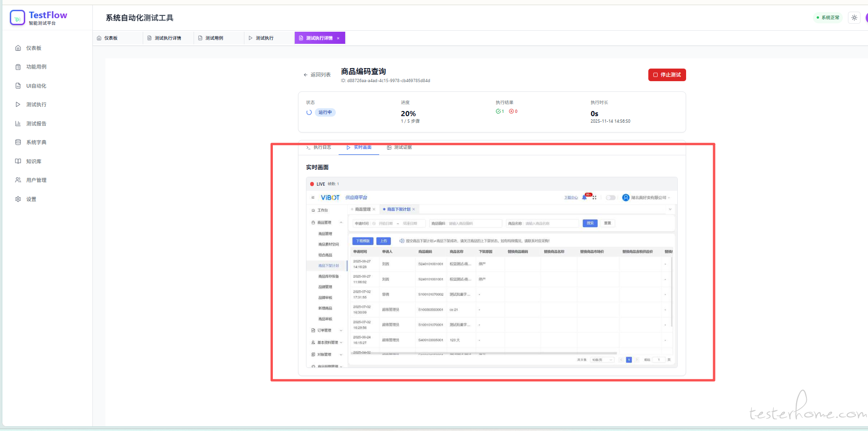This screenshot has width=868, height=431.
Task: Open 设置 gear in the sidebar
Action: pyautogui.click(x=31, y=199)
